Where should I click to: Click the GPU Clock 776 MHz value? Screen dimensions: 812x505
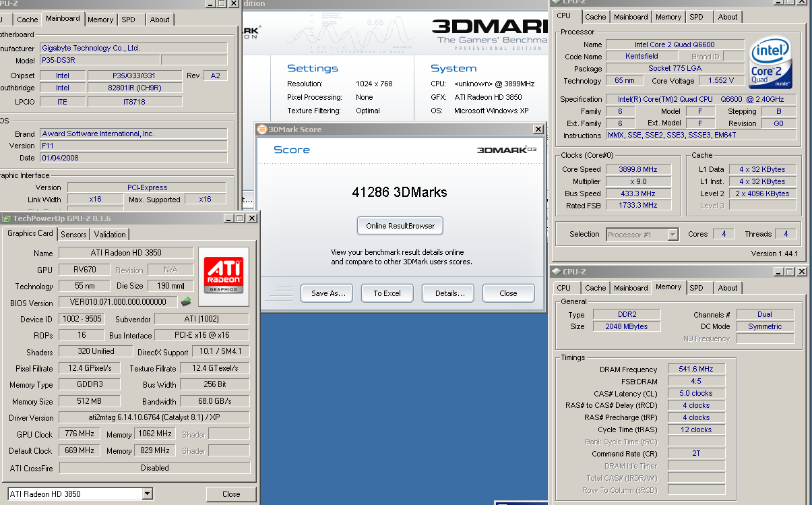point(80,434)
